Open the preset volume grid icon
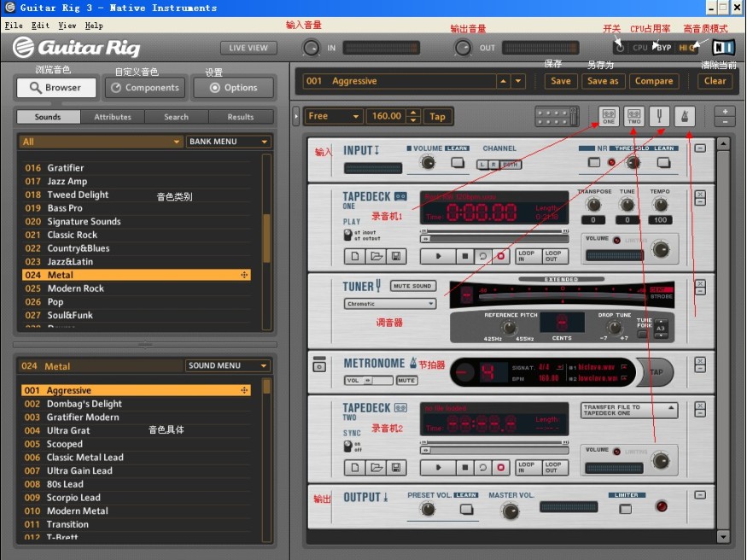Viewport: 747px width, 560px height. pyautogui.click(x=557, y=116)
